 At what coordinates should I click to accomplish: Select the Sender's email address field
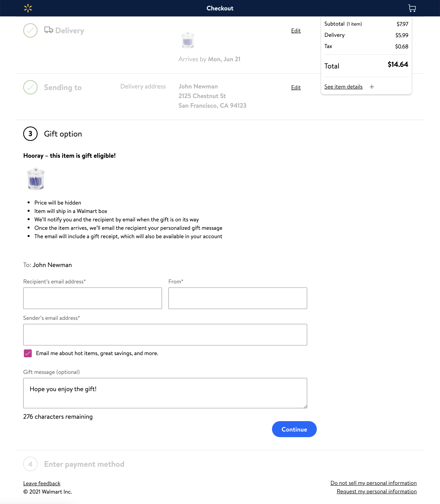point(165,334)
